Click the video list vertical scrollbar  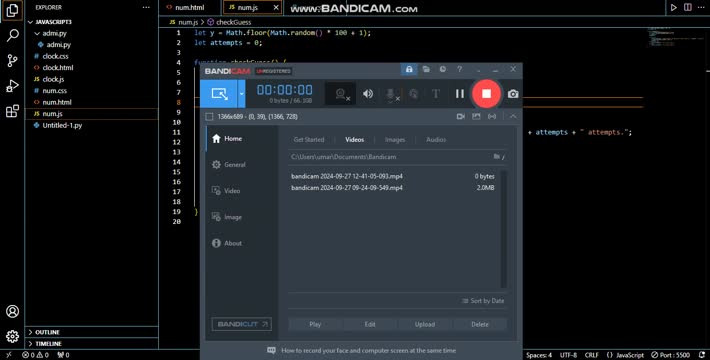[x=504, y=229]
